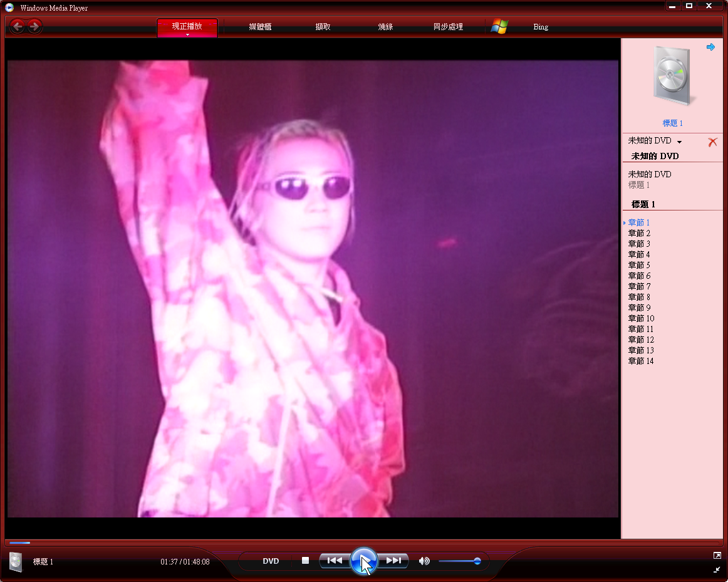Click the seek progress bar

pyautogui.click(x=363, y=542)
